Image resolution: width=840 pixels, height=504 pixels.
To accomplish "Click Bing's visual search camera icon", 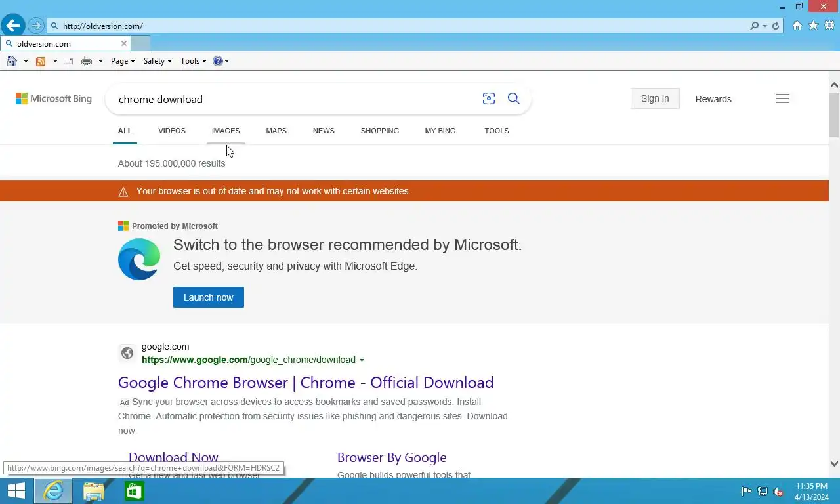I will coord(489,98).
